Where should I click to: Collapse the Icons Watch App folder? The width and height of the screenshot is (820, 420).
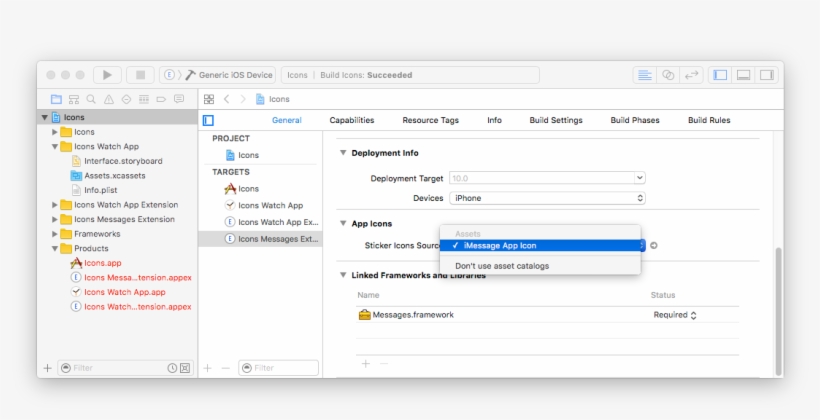(x=54, y=146)
